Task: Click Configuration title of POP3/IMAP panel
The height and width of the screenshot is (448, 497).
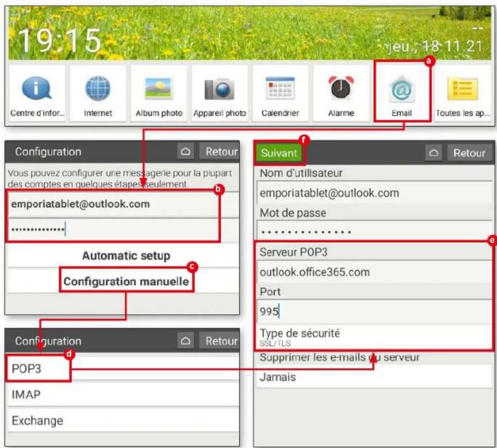Action: coord(48,341)
